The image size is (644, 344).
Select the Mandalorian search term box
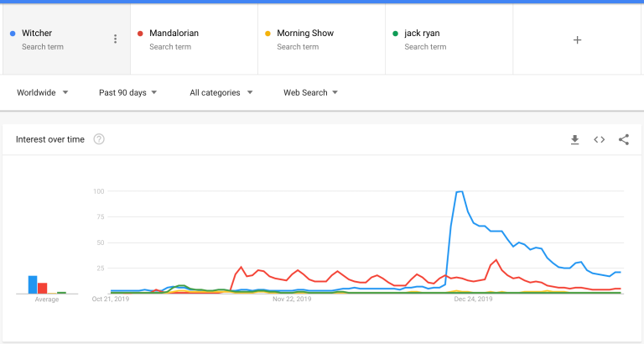(x=186, y=39)
